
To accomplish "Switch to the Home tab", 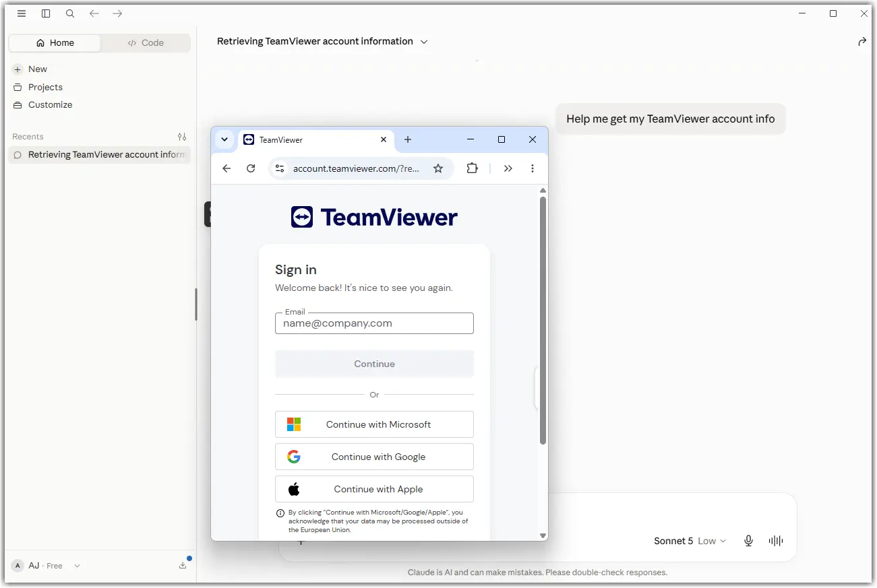I will tap(55, 42).
